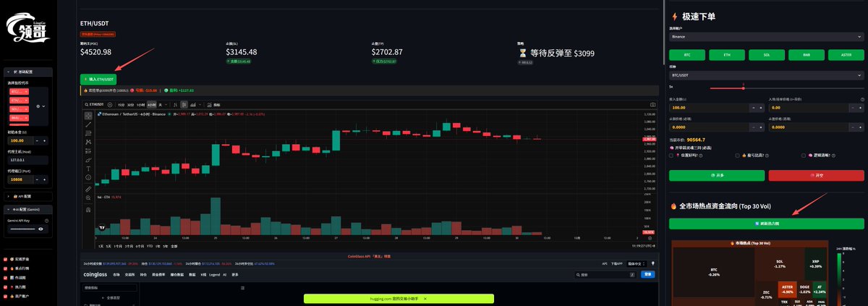Open CoinGlass 市场 menu tab
The width and height of the screenshot is (868, 306).
(116, 275)
